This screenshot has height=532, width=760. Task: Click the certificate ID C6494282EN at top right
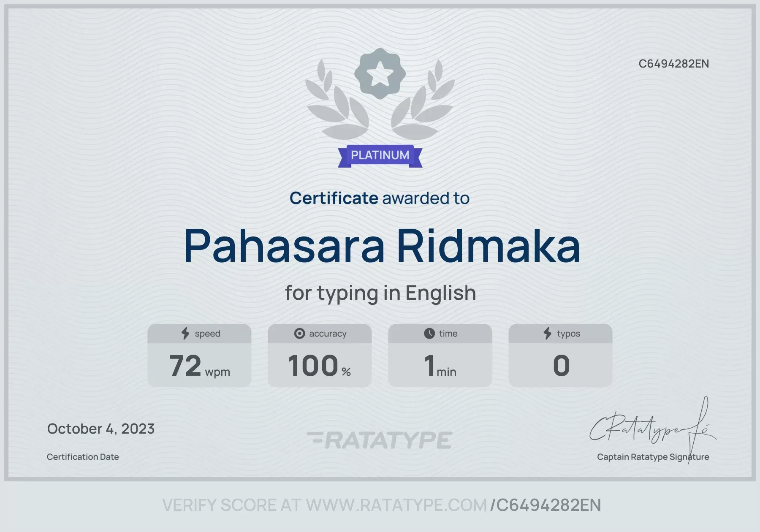click(x=674, y=64)
